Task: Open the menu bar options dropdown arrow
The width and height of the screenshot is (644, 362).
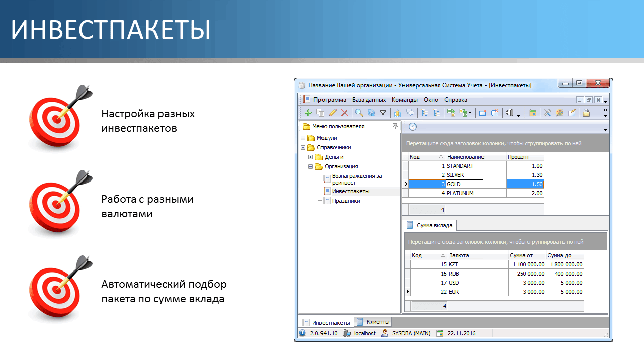Action: click(606, 102)
